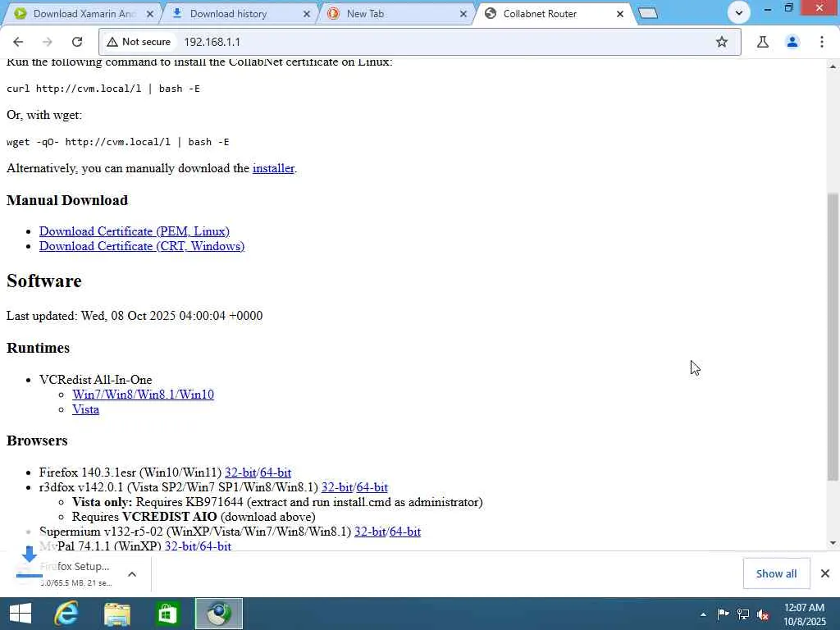840x630 pixels.
Task: Click the 'Last updated: Wed, 08 Oct 2025' text
Action: pos(135,316)
